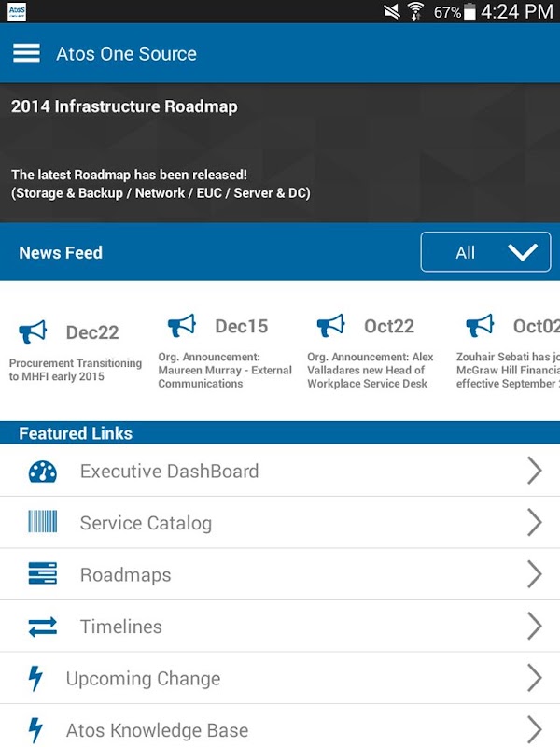The image size is (560, 747).
Task: Select the Dec15 news date
Action: coord(242,326)
